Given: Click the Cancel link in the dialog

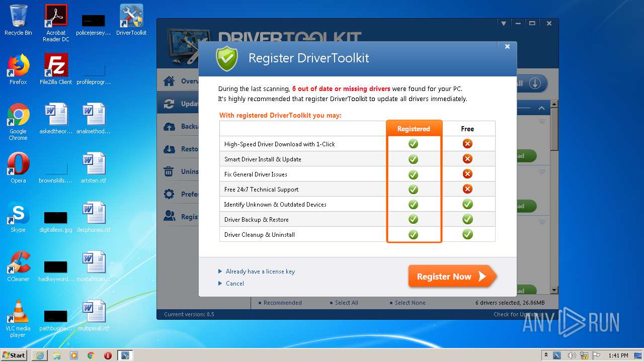Looking at the screenshot, I should click(x=235, y=284).
